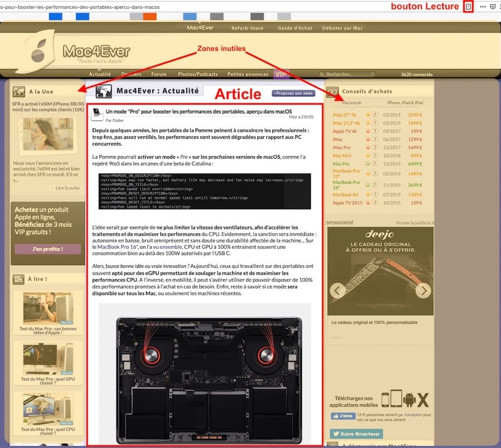Viewport: 501px width, 448px height.
Task: Enable Reader view in the address bar
Action: tap(468, 7)
